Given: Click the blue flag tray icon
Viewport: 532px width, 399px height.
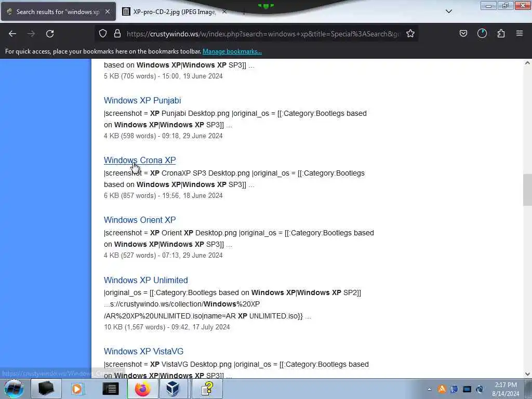Looking at the screenshot, I should coord(454,389).
